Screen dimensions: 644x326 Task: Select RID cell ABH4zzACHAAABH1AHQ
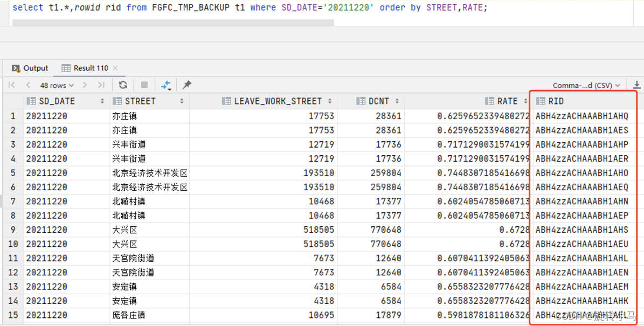tap(584, 116)
